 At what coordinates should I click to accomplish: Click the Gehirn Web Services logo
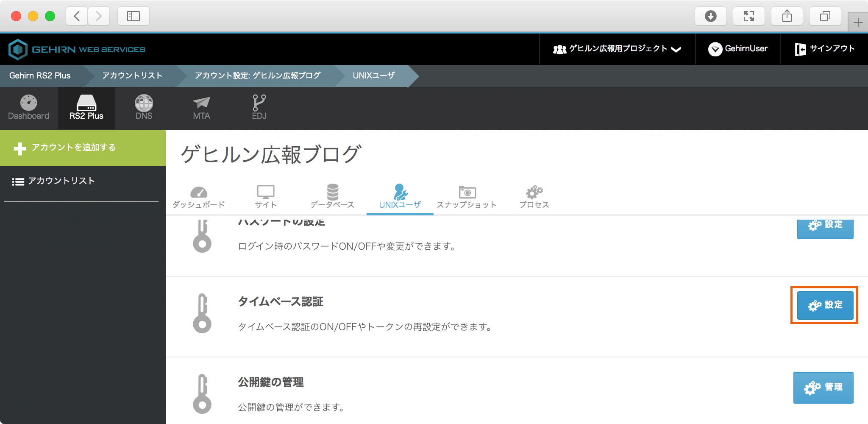[x=77, y=49]
